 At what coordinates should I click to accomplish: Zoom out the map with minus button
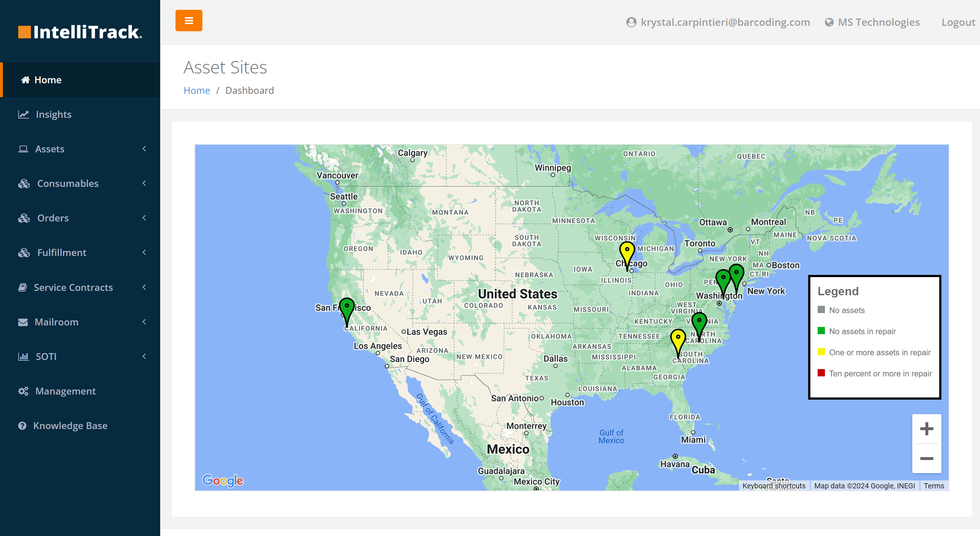click(926, 459)
